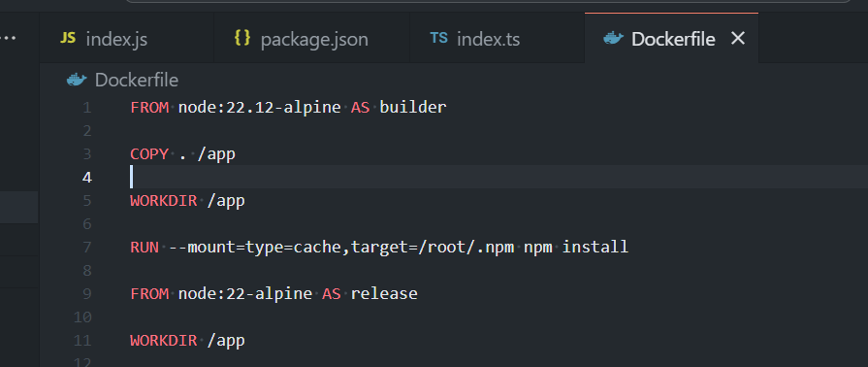Select the Dockerfile tab
This screenshot has width=868, height=367.
point(671,38)
